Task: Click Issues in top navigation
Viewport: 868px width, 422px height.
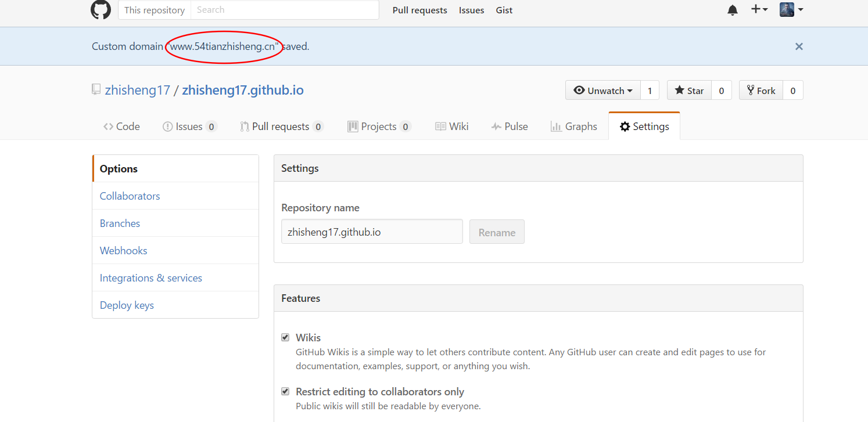Action: [471, 10]
